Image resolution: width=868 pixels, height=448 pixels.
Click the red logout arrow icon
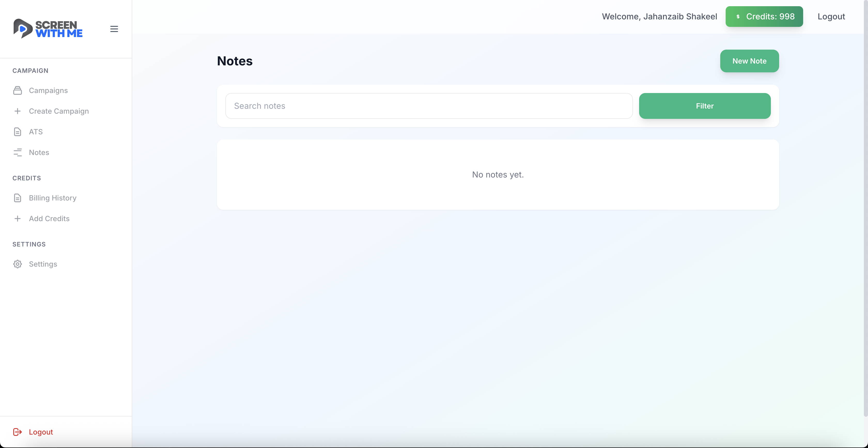[18, 432]
